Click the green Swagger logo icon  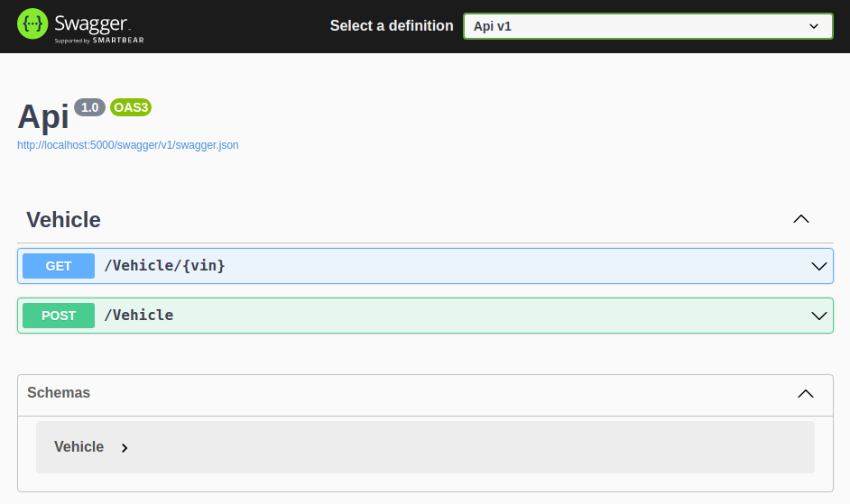coord(32,25)
